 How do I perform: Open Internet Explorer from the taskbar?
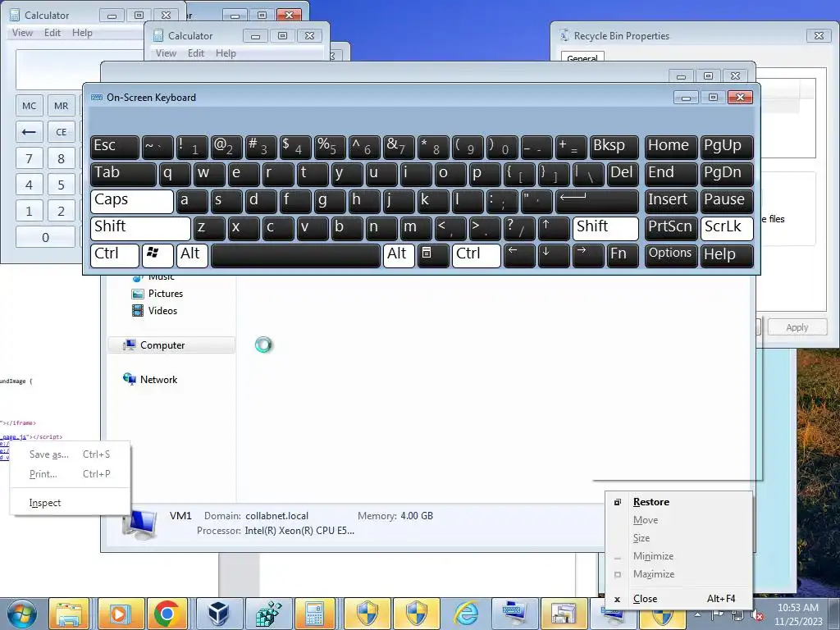(x=466, y=614)
